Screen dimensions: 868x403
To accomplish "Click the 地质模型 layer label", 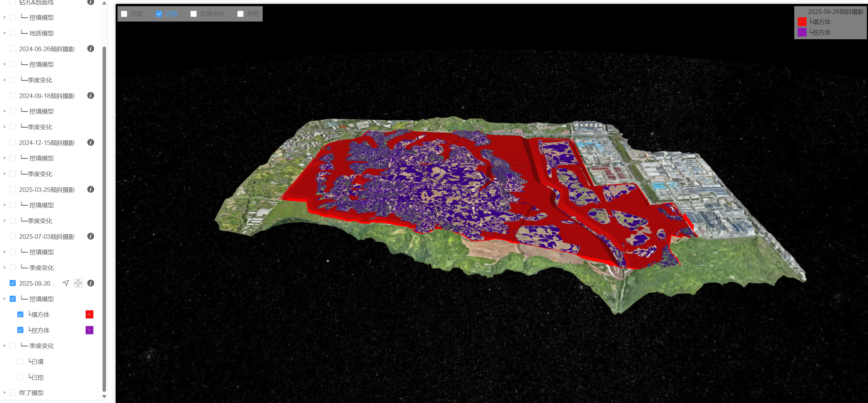I will (41, 33).
